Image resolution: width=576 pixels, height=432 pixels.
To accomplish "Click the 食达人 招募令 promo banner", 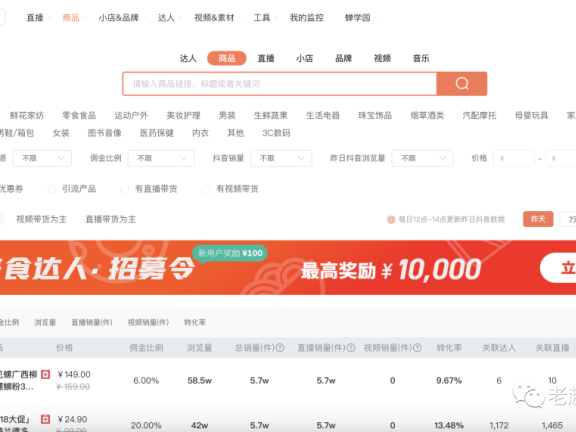I will pyautogui.click(x=288, y=267).
